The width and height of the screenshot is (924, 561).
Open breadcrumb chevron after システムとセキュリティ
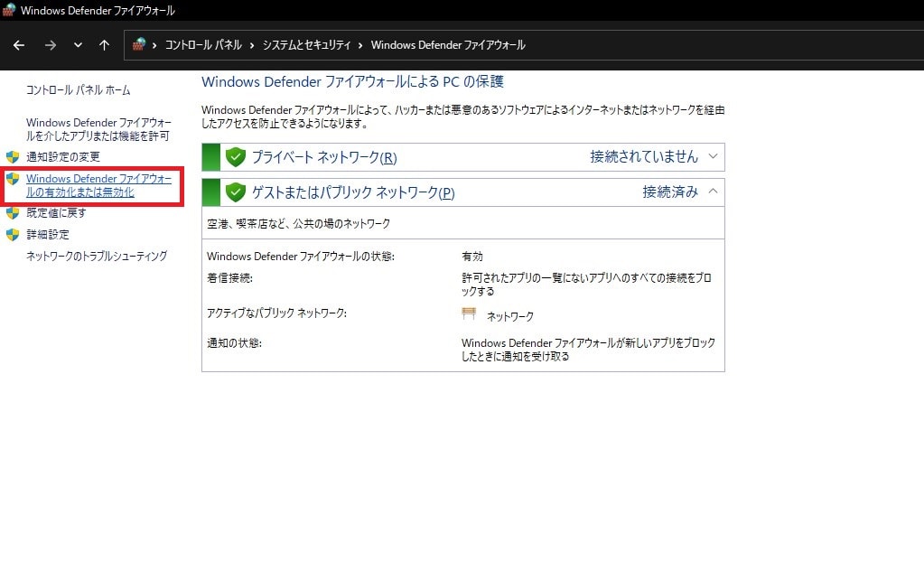(360, 45)
